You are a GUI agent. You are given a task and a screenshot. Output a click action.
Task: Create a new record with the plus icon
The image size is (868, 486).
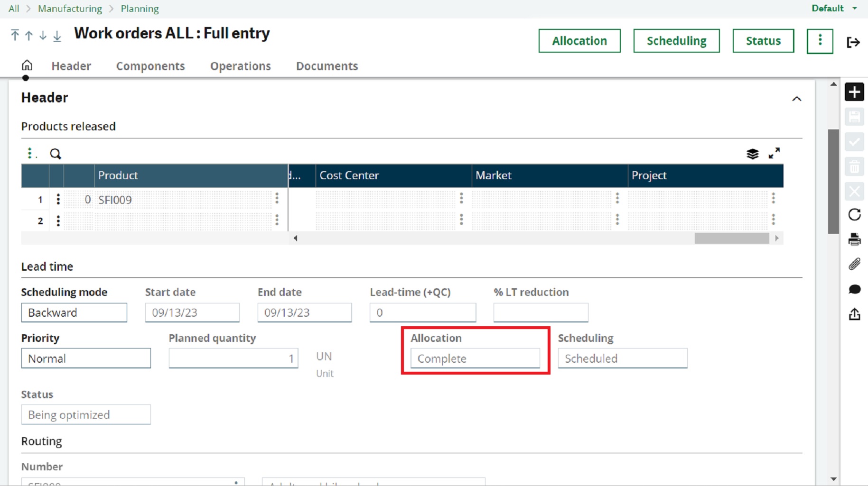[x=855, y=92]
